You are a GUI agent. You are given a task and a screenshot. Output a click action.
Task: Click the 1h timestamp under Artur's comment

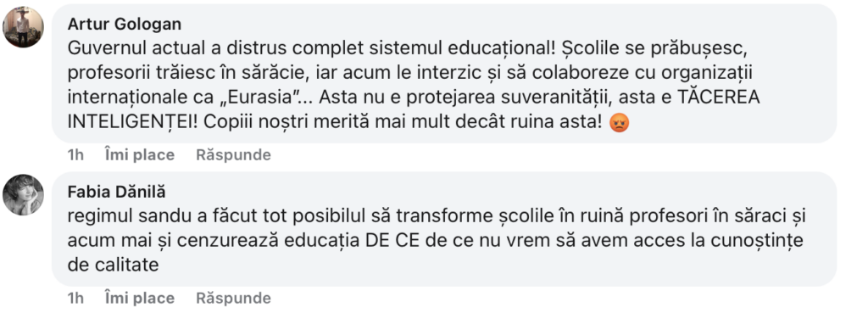[x=75, y=155]
